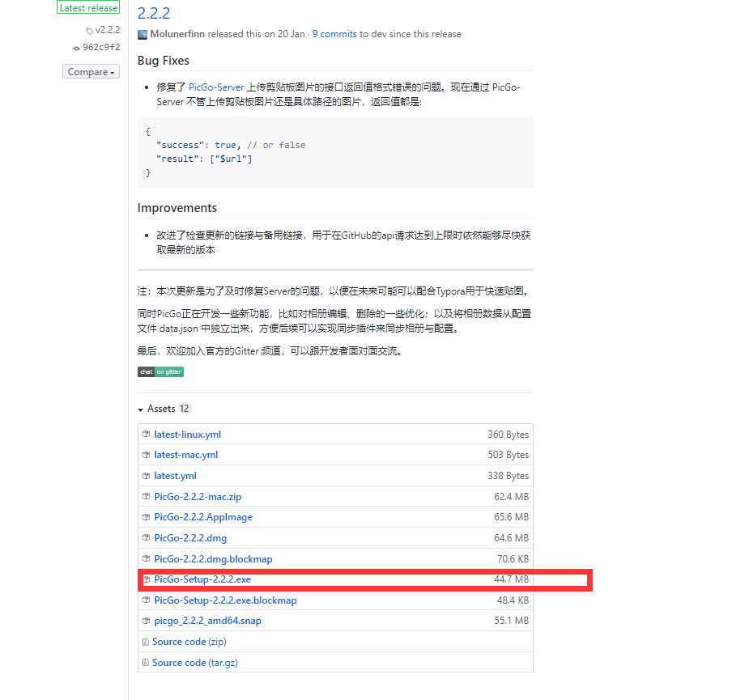Download PicGo-2.2.2.dmg.blockmap

(x=213, y=558)
